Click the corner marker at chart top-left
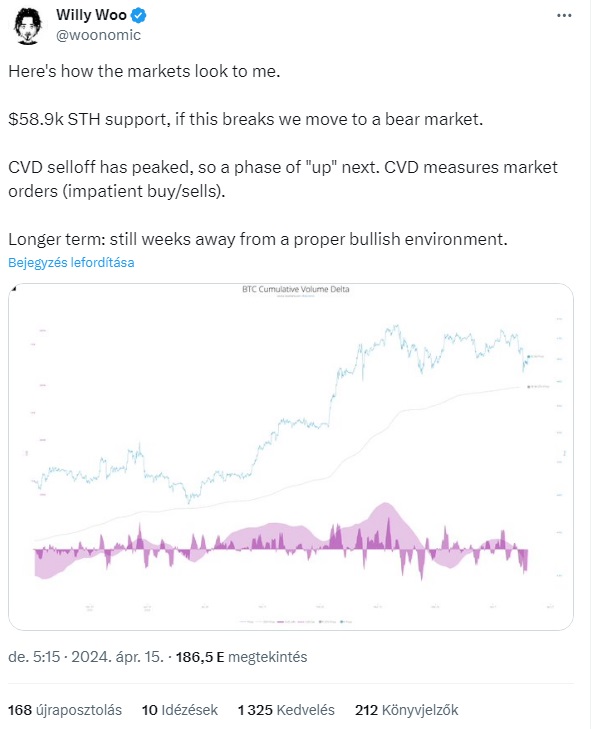 (x=14, y=289)
